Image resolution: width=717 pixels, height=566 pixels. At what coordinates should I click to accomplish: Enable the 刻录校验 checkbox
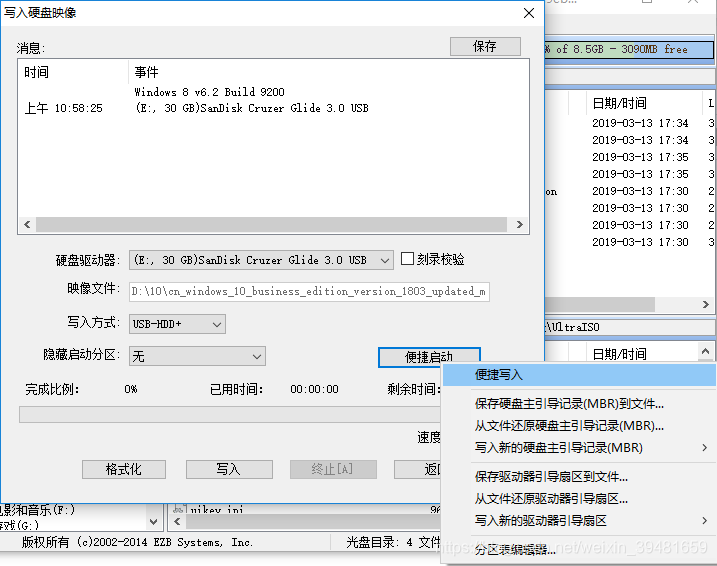click(407, 259)
